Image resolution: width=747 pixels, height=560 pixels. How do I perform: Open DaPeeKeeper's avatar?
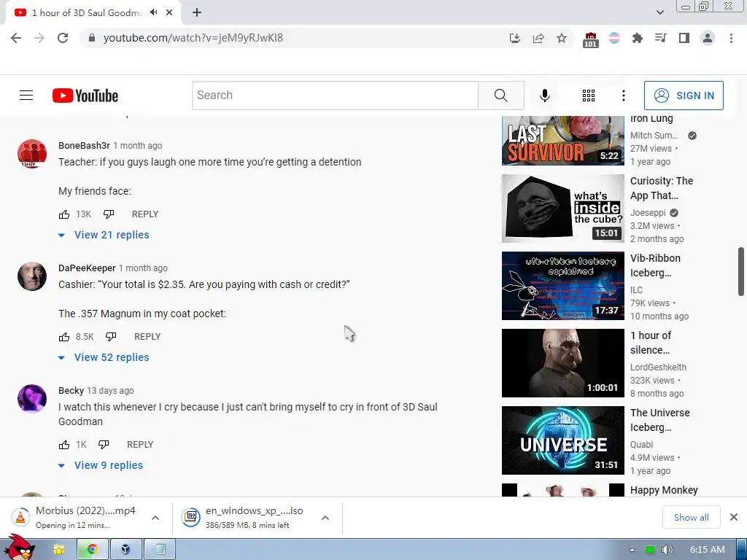click(32, 276)
